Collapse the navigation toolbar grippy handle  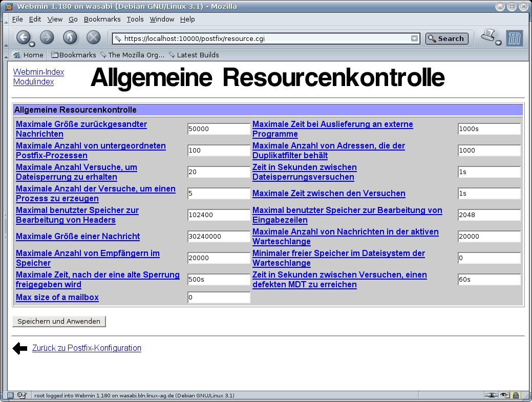tap(6, 38)
